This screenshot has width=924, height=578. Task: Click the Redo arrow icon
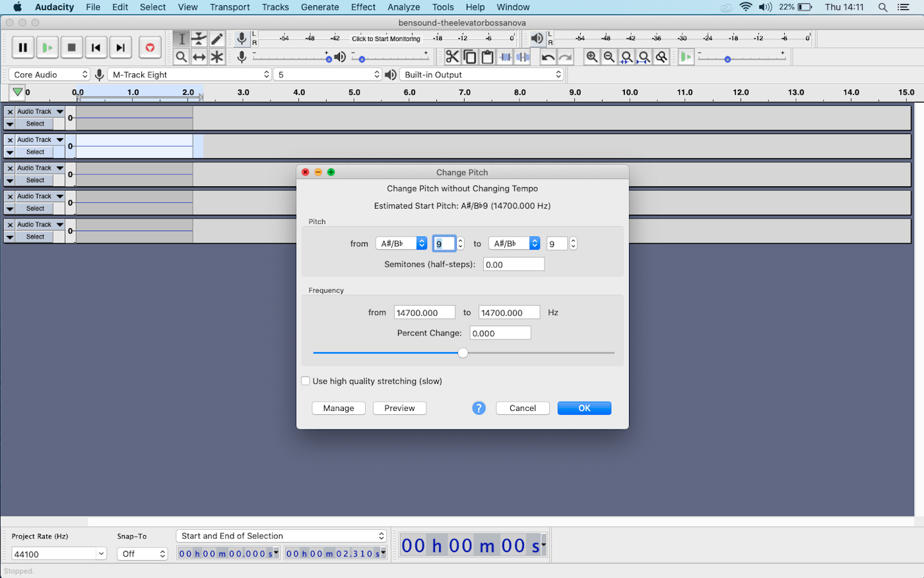[x=566, y=57]
